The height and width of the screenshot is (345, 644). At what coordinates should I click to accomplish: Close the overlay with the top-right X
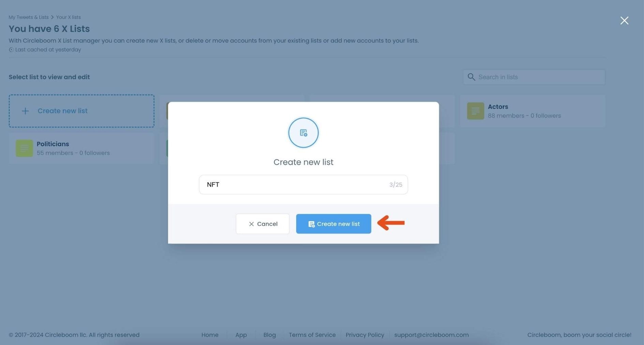pyautogui.click(x=624, y=20)
